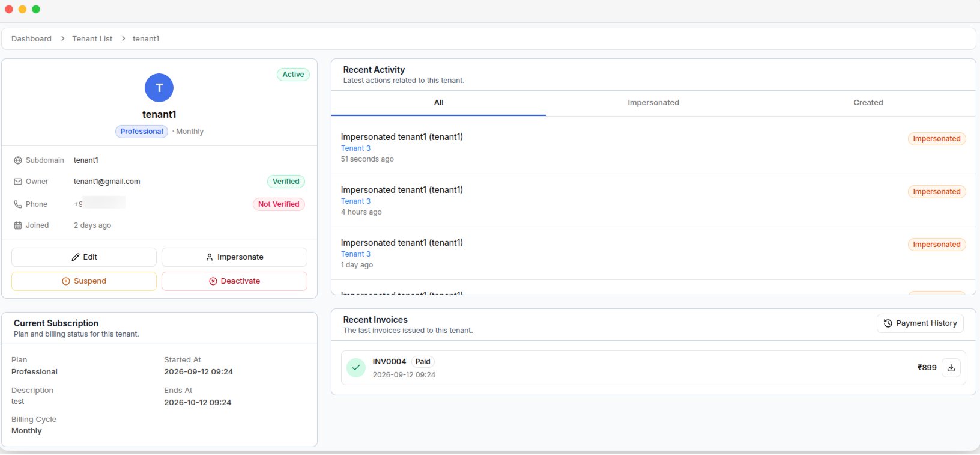The image size is (980, 455).
Task: Click the calendar icon next to Joined
Action: tap(18, 225)
